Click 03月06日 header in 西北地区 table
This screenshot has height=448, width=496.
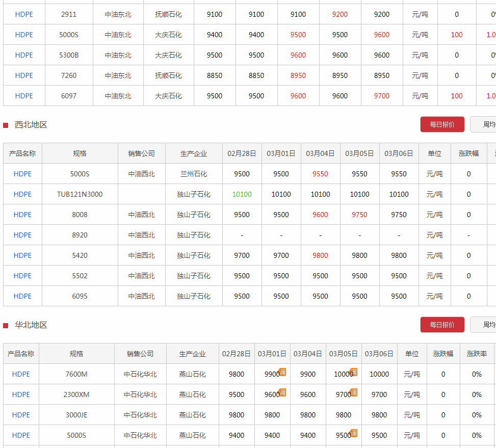point(399,153)
